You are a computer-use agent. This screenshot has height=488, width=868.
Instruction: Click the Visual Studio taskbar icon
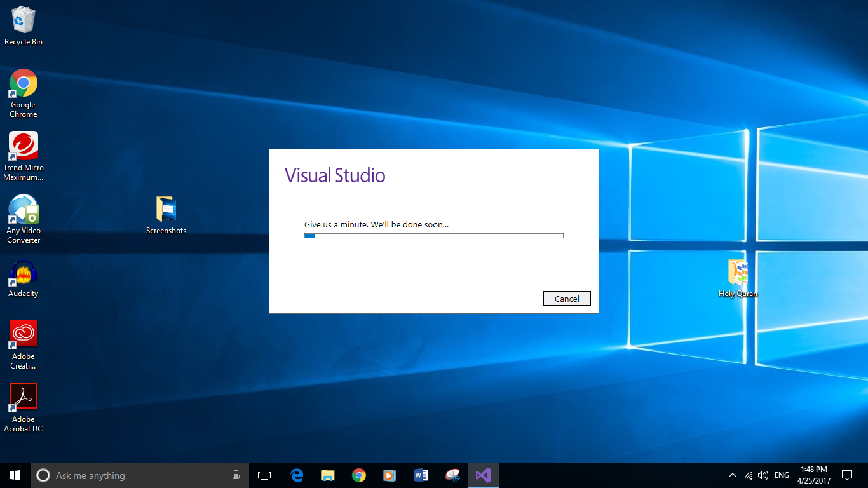coord(484,475)
